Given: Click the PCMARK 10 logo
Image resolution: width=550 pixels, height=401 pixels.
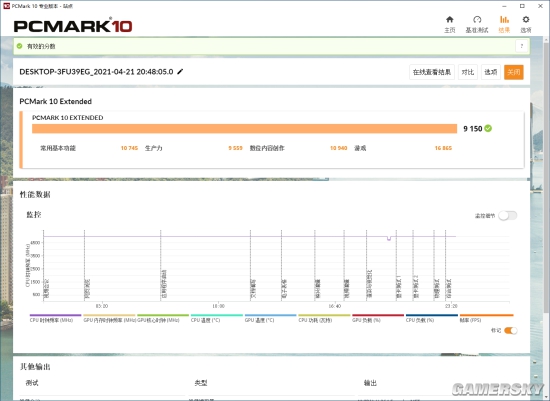Looking at the screenshot, I should (73, 26).
